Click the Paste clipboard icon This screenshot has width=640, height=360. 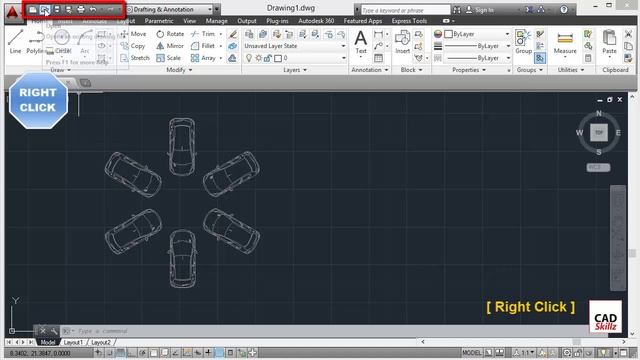click(x=609, y=42)
